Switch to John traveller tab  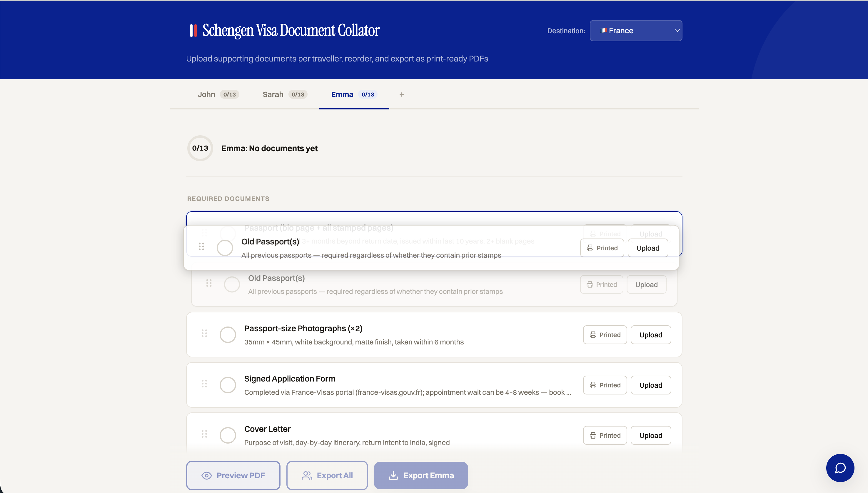pyautogui.click(x=218, y=94)
